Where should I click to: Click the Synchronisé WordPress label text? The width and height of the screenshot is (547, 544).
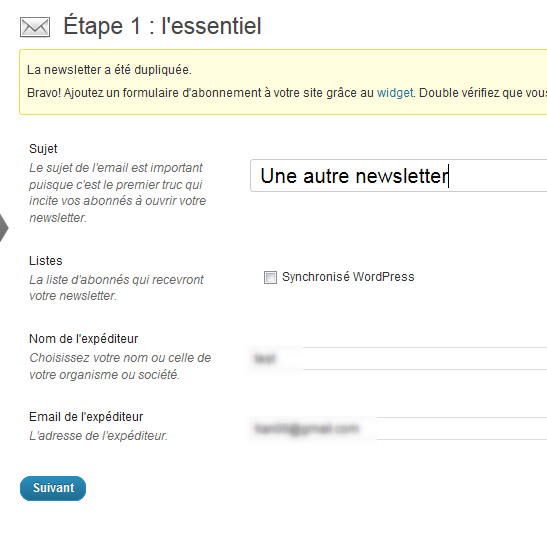click(x=348, y=277)
